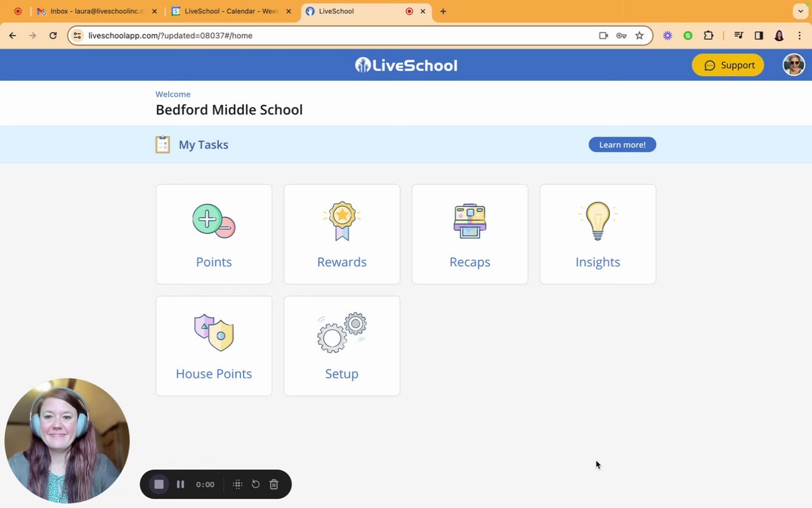Image resolution: width=812 pixels, height=508 pixels.
Task: Open the Chrome profile avatar
Action: [779, 36]
